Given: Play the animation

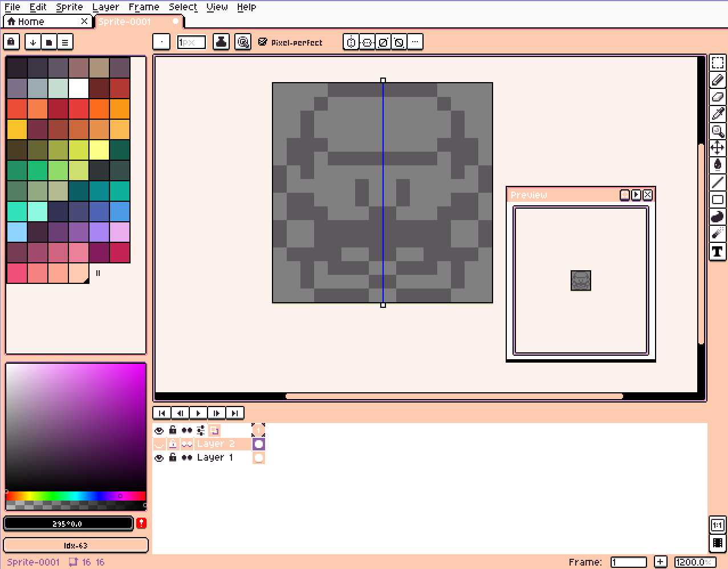Looking at the screenshot, I should click(198, 413).
